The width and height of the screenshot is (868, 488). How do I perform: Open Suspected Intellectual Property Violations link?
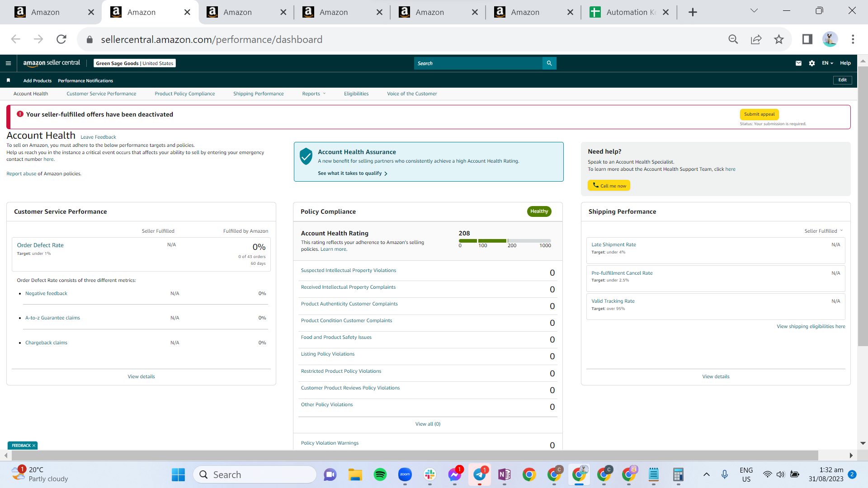(x=349, y=270)
